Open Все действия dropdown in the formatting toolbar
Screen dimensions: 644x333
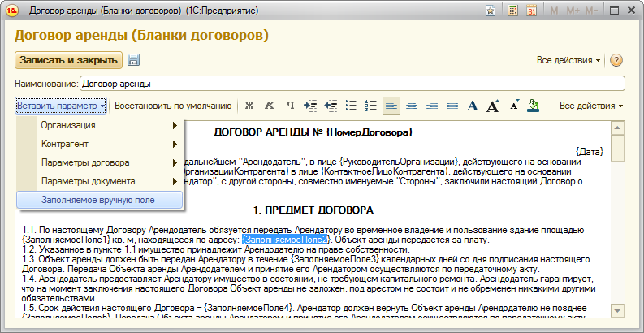click(x=591, y=106)
